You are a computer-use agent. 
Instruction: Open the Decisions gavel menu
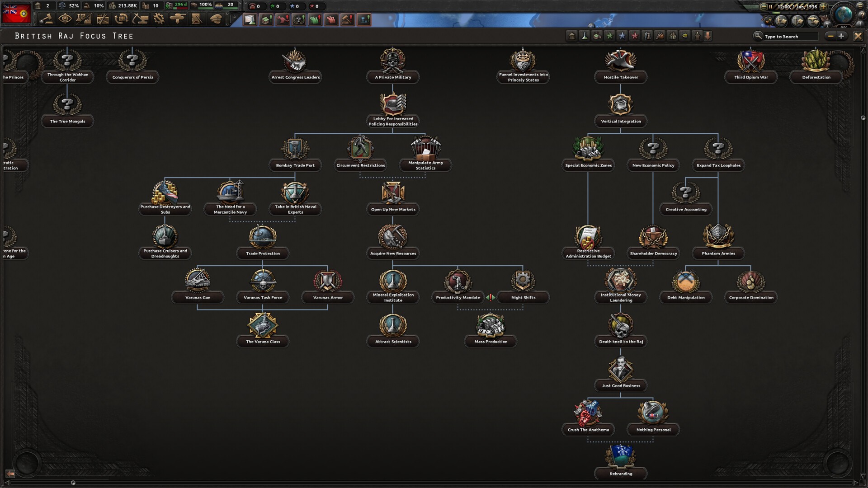[x=46, y=19]
